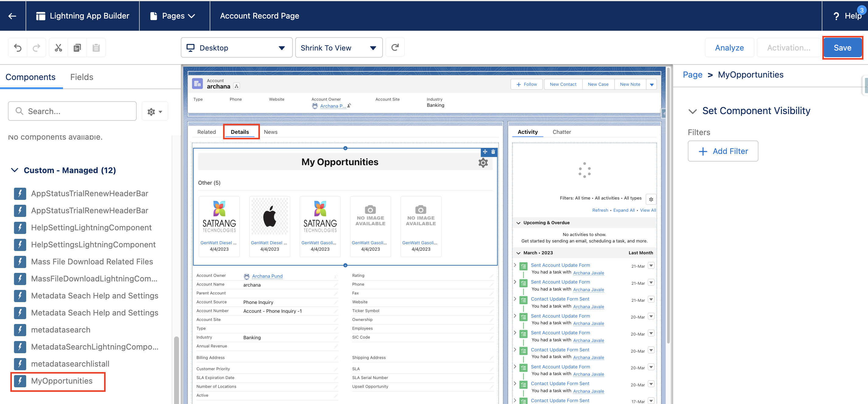Open the Desktop form factor dropdown

(x=236, y=48)
